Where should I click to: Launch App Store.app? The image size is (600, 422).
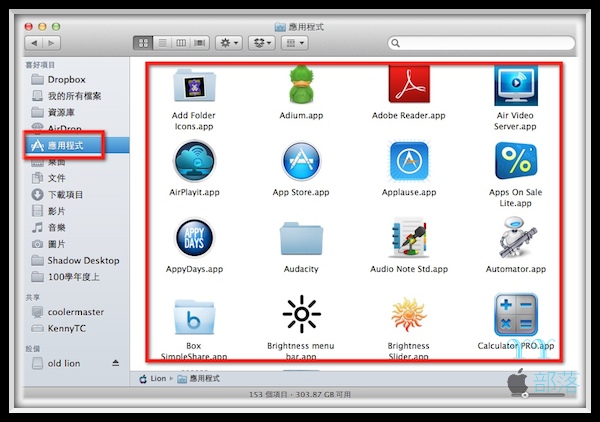(301, 161)
